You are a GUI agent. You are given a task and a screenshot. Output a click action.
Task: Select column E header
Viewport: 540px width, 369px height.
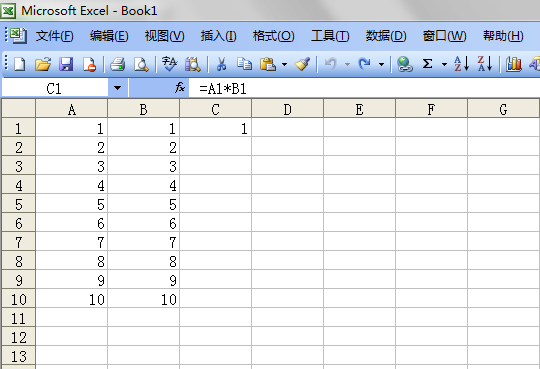(x=360, y=109)
